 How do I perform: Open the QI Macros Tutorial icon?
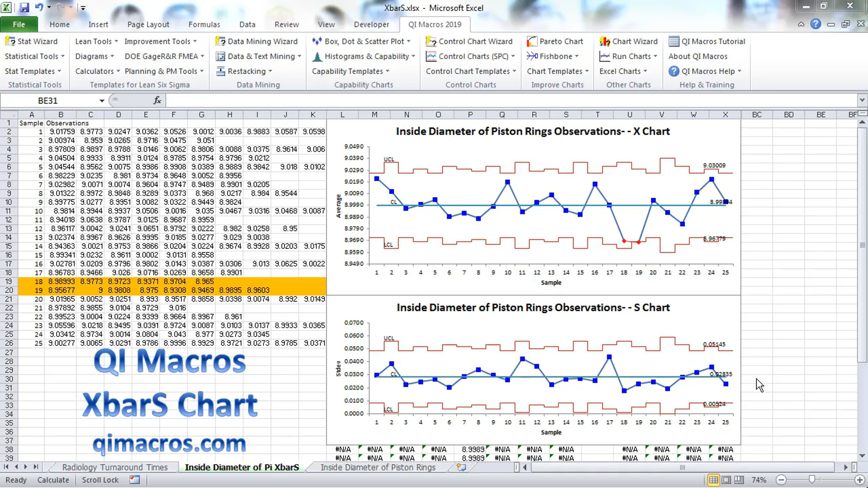pyautogui.click(x=673, y=42)
